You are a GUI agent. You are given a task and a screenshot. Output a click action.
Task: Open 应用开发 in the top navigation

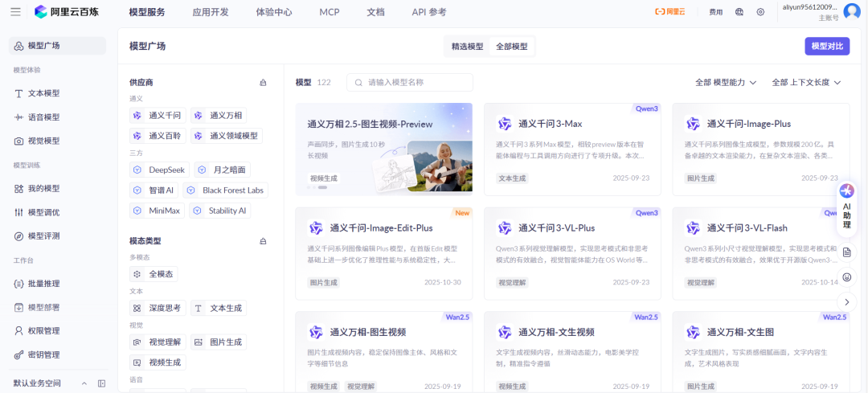(x=211, y=12)
